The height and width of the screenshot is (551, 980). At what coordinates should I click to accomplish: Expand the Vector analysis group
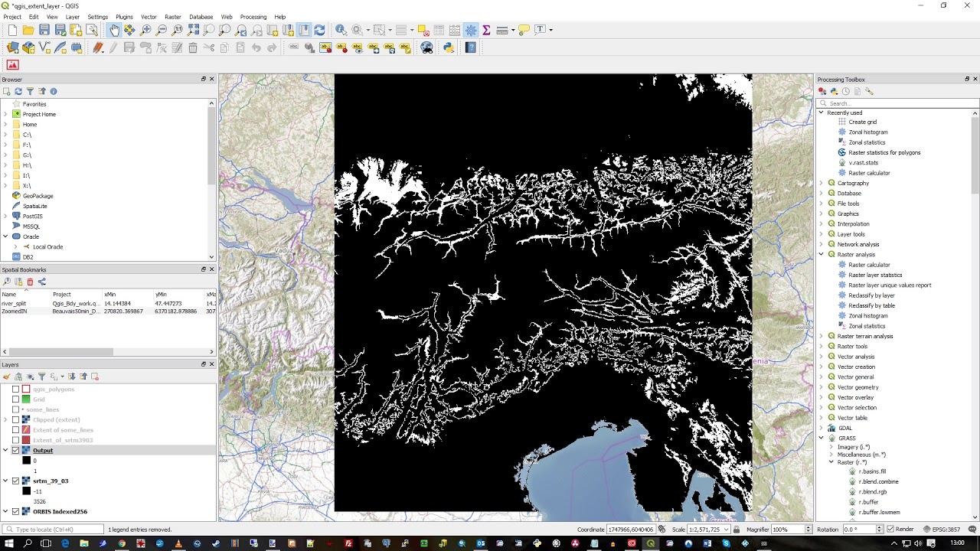click(822, 357)
